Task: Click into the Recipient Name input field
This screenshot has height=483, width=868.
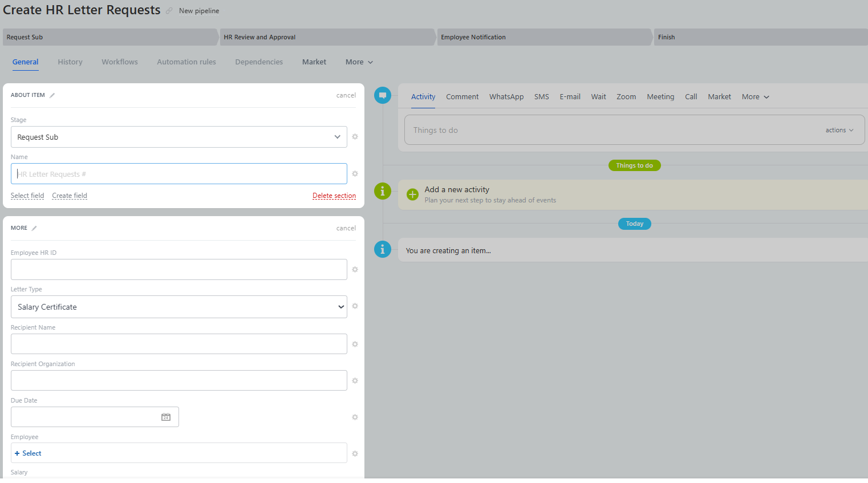Action: (x=179, y=344)
